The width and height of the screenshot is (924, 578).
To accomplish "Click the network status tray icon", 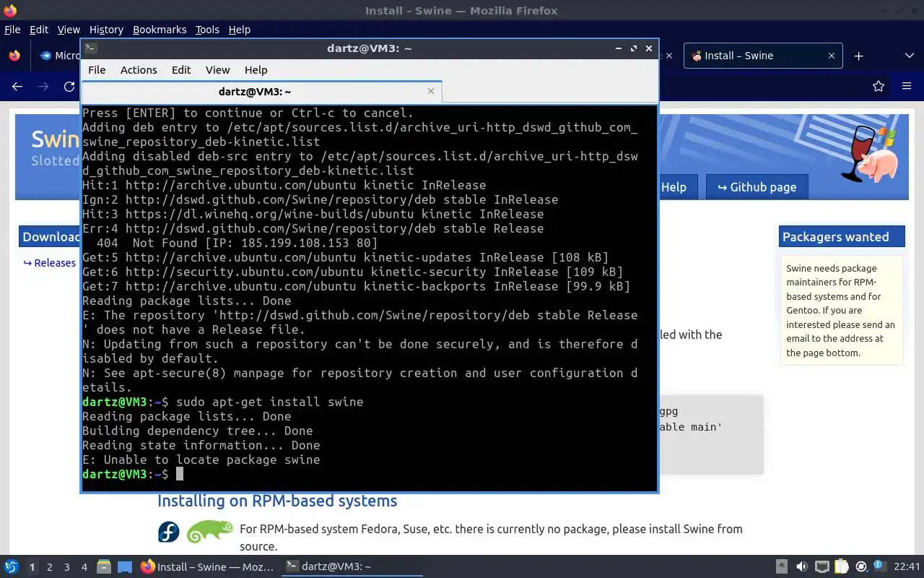I will [821, 567].
